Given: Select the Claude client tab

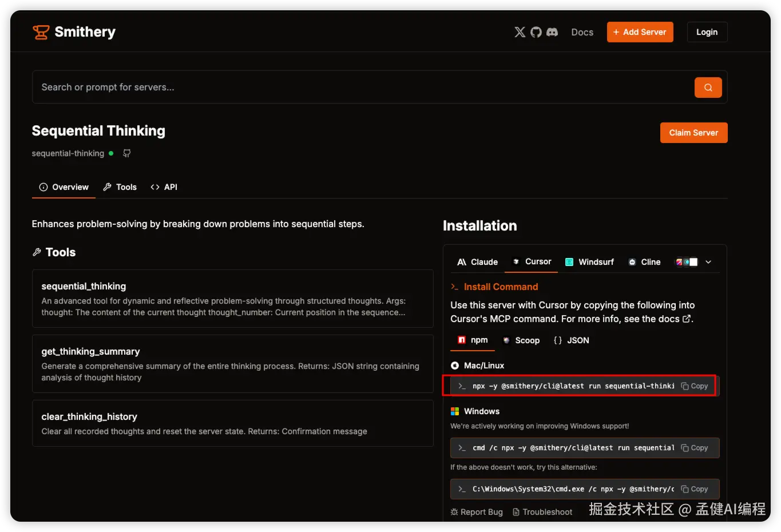Looking at the screenshot, I should [477, 262].
